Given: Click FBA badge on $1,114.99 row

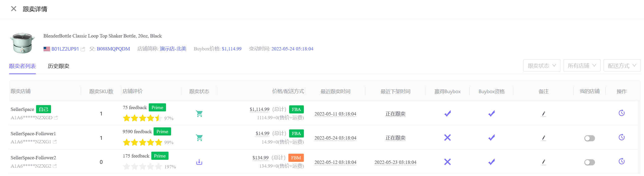Looking at the screenshot, I should coord(296,109).
